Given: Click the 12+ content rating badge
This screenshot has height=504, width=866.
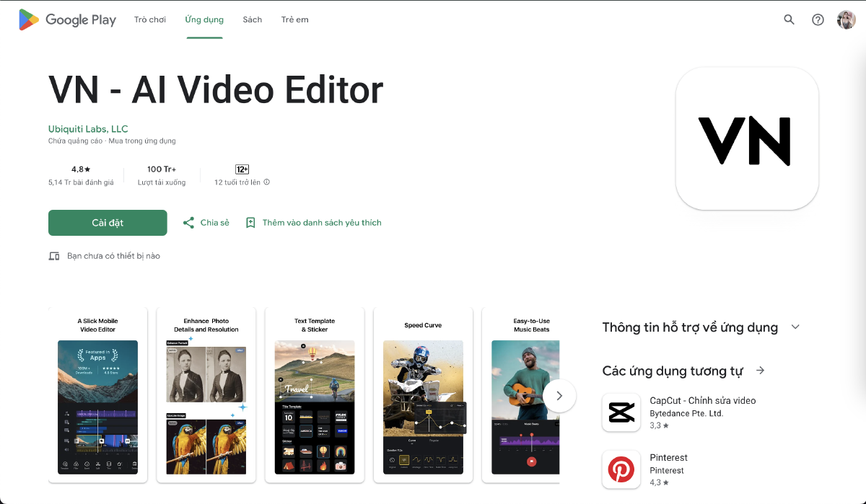Looking at the screenshot, I should click(x=242, y=169).
